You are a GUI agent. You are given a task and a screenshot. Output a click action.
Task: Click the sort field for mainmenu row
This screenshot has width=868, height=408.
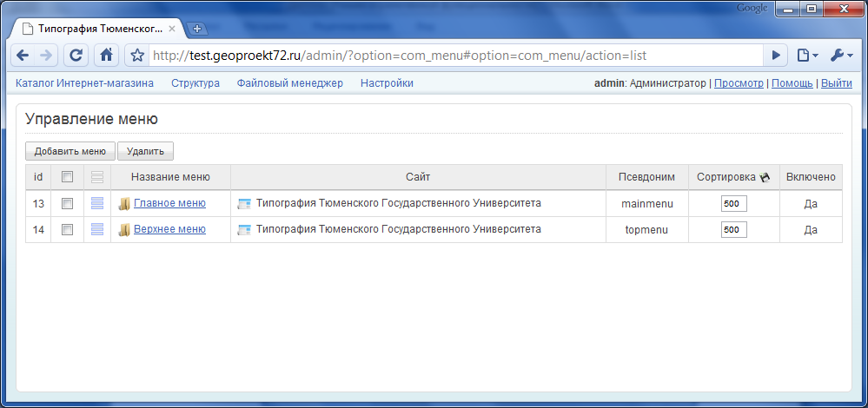(x=734, y=203)
